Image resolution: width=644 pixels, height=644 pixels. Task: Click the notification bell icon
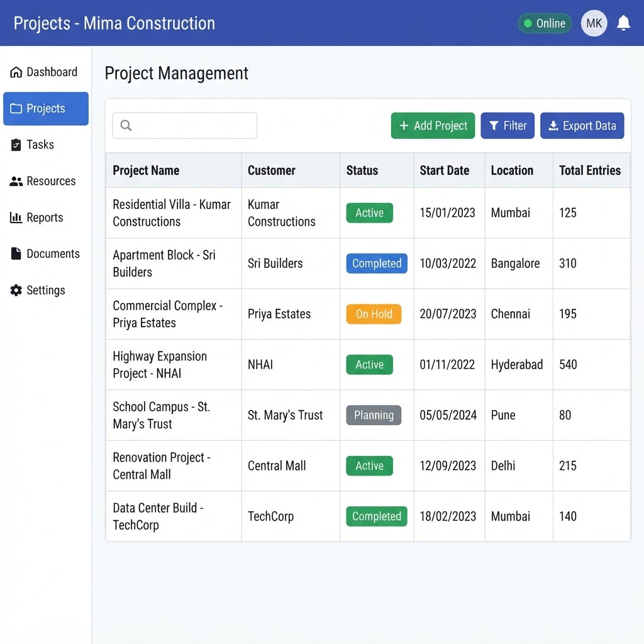(x=623, y=23)
